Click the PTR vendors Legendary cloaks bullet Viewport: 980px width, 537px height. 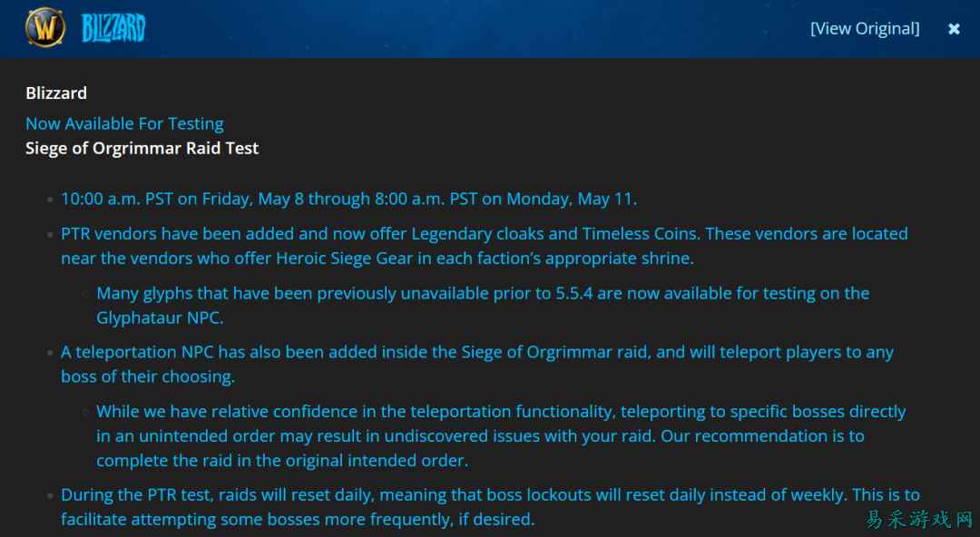pos(485,246)
